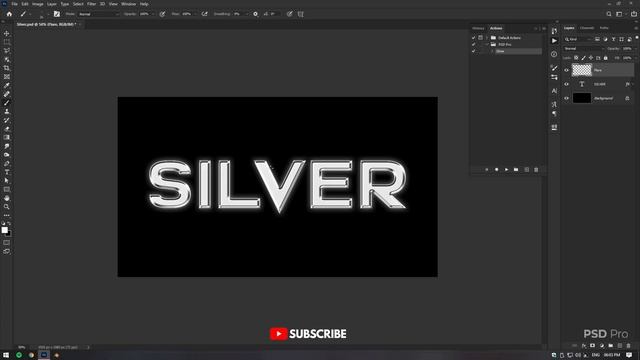
Task: Select the Lasso tool
Action: tap(7, 51)
